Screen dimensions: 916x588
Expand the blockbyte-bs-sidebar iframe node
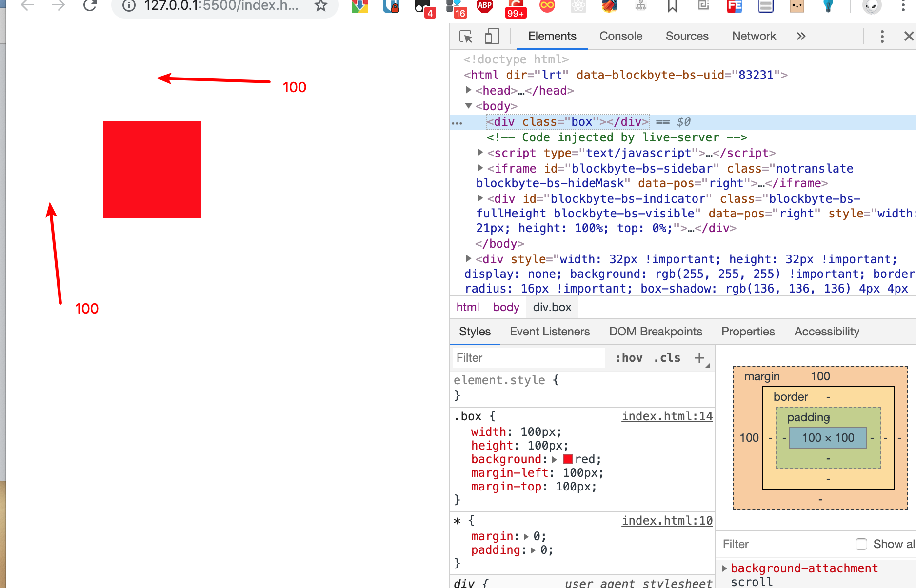pos(480,168)
